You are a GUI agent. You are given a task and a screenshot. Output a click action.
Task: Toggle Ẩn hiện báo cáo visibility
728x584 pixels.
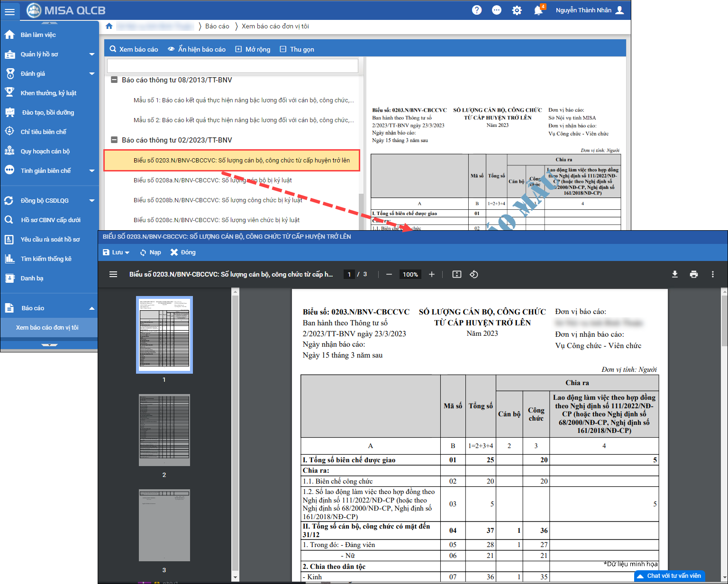click(x=197, y=49)
